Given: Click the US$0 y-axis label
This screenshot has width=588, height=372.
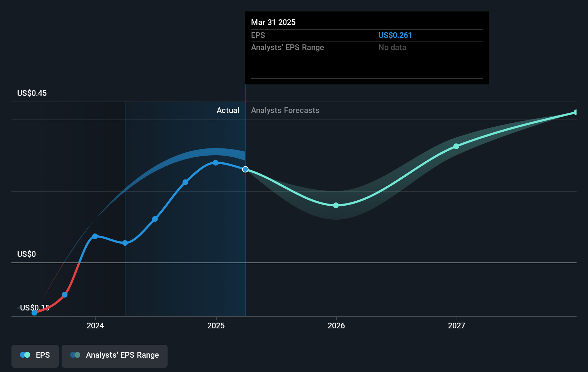Looking at the screenshot, I should tap(26, 254).
